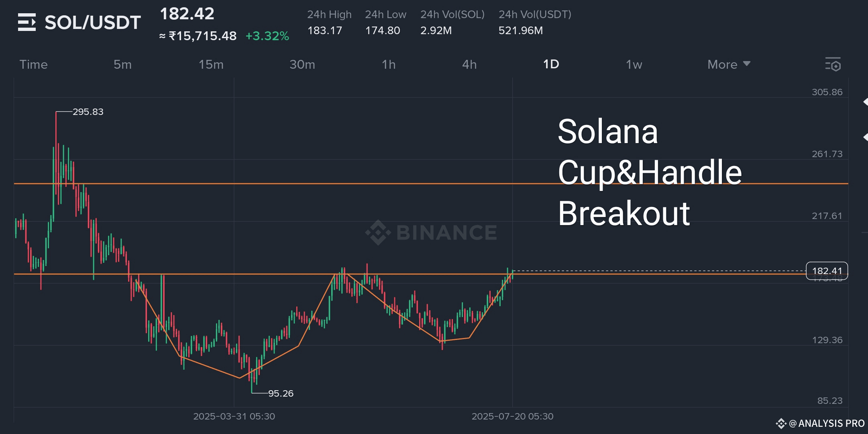Click the 95.26 low price marker
868x434 pixels.
281,393
